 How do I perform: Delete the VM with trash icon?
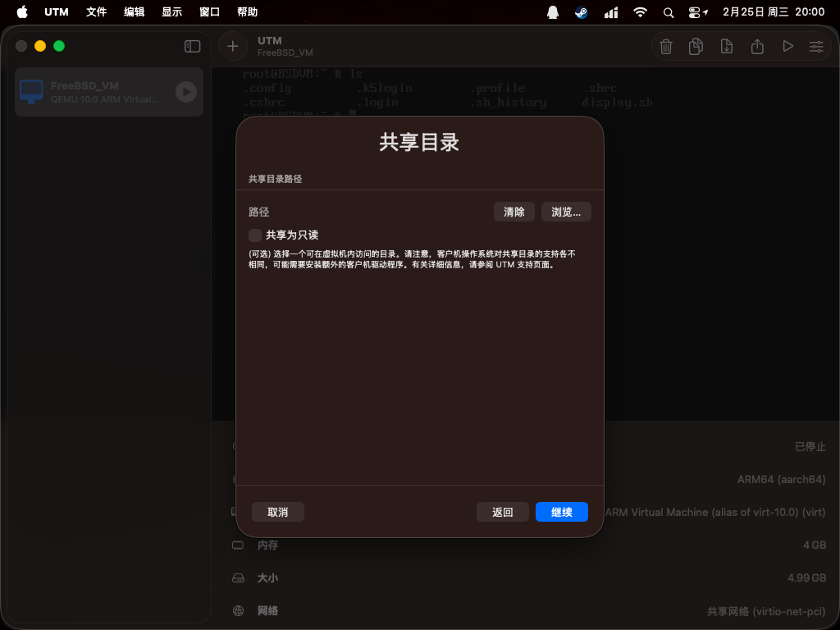(666, 47)
